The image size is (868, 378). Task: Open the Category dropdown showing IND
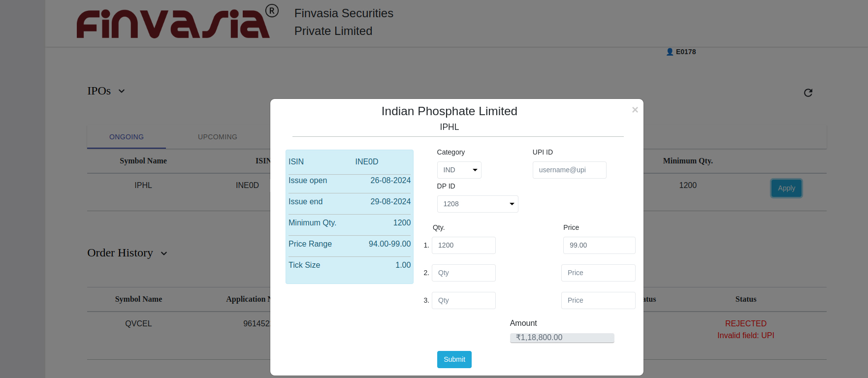point(459,170)
